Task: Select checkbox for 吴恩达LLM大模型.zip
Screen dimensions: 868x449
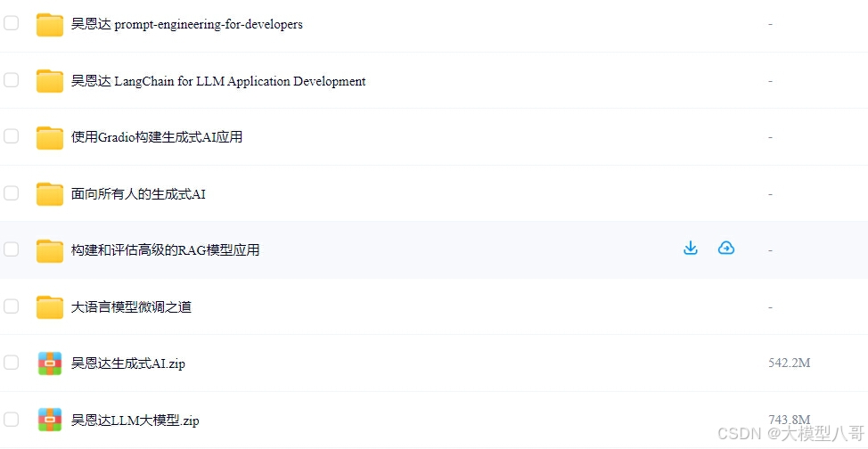Action: tap(11, 419)
